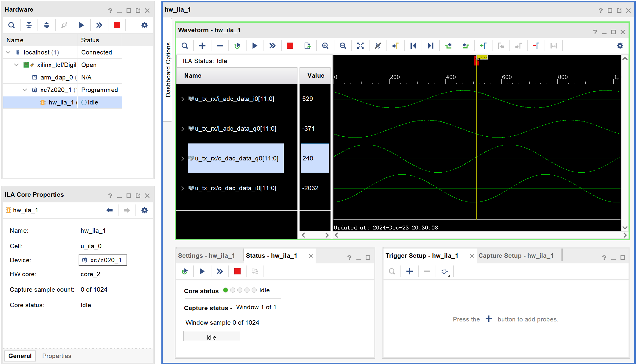Open the Dashboard Options side panel

(168, 70)
